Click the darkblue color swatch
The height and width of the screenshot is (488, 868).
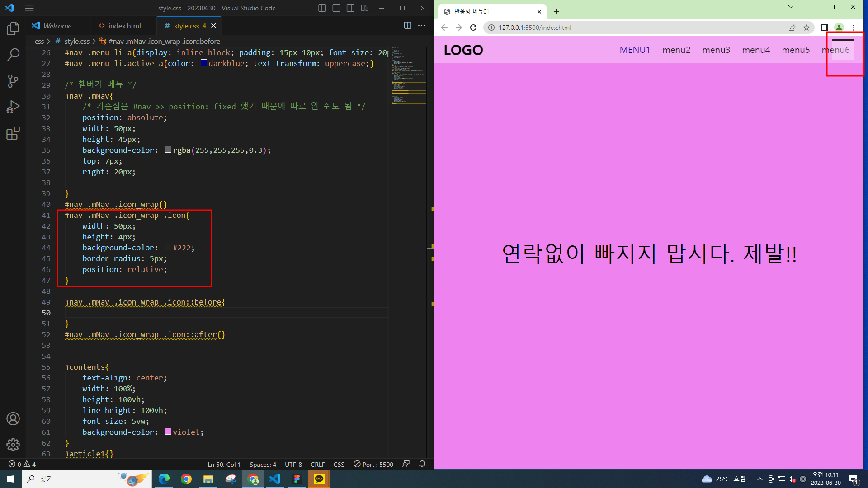pos(204,63)
